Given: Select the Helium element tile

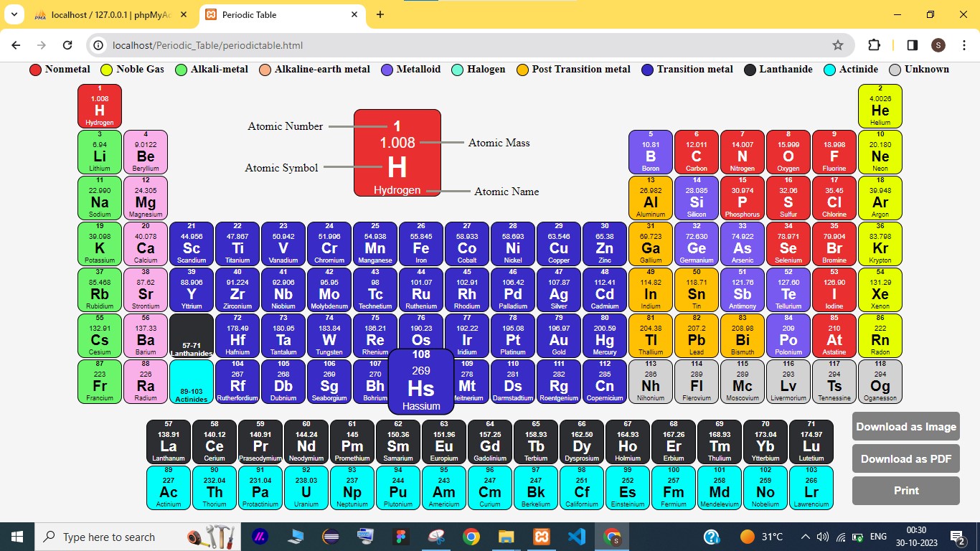Looking at the screenshot, I should click(880, 106).
